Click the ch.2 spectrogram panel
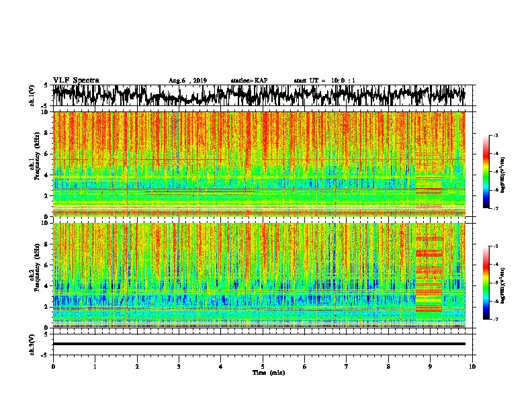Image resolution: width=532 pixels, height=411 pixels. pyautogui.click(x=259, y=275)
